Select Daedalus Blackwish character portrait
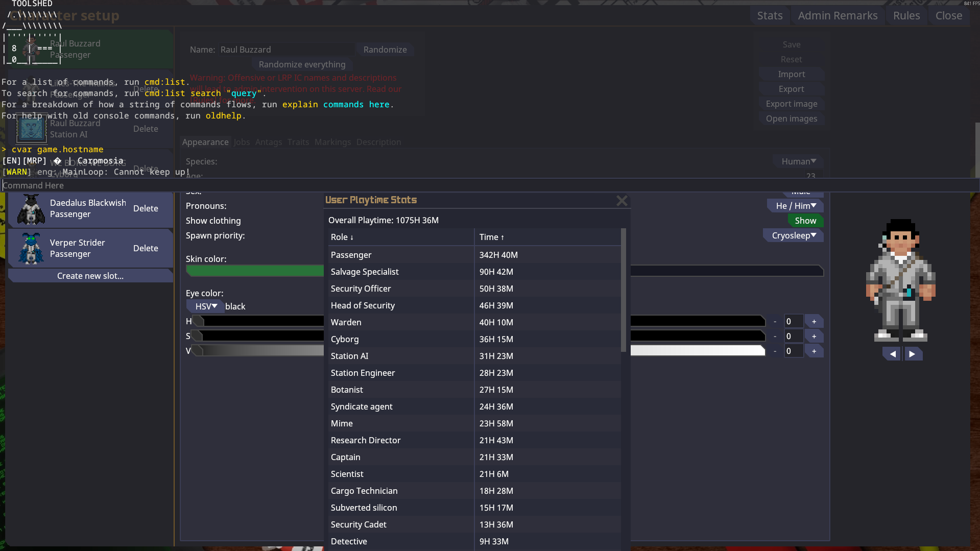980x551 pixels. point(31,209)
